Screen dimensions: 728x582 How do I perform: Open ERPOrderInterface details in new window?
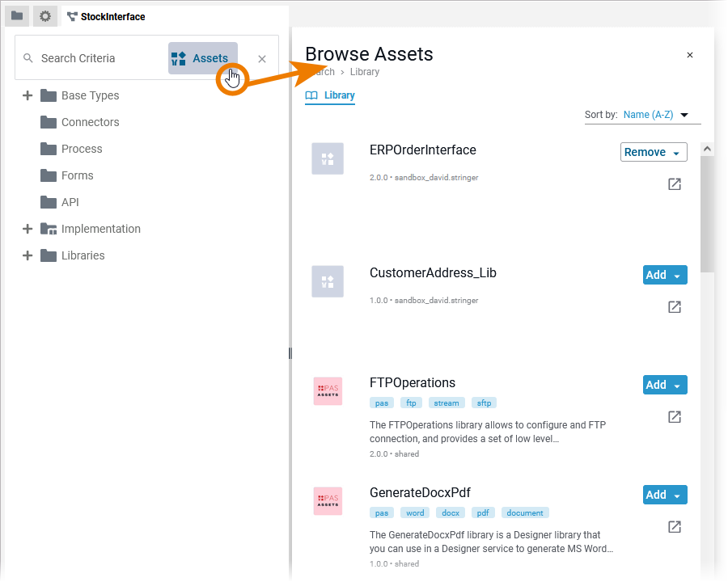click(674, 184)
